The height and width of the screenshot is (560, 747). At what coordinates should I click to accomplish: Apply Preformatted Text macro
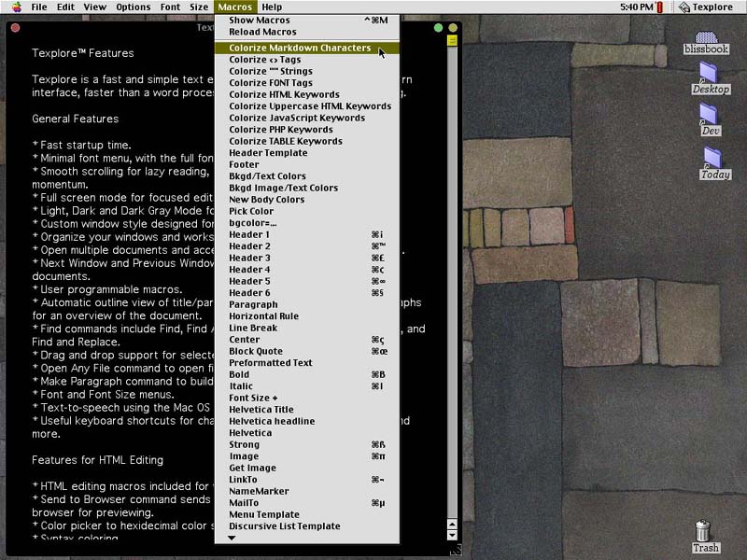[x=307, y=363]
